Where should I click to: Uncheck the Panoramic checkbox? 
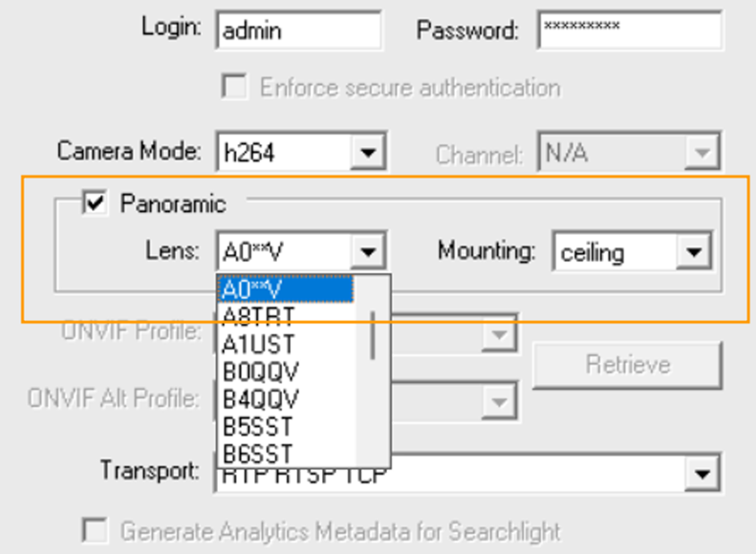click(95, 202)
